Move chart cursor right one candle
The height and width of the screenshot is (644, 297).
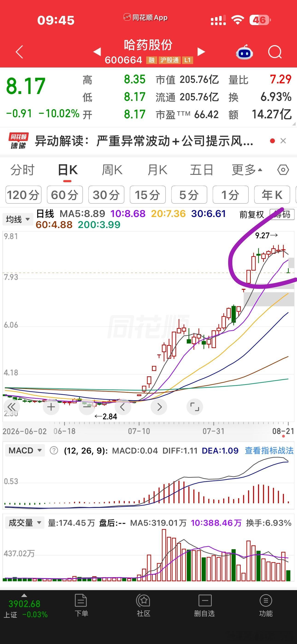click(159, 407)
